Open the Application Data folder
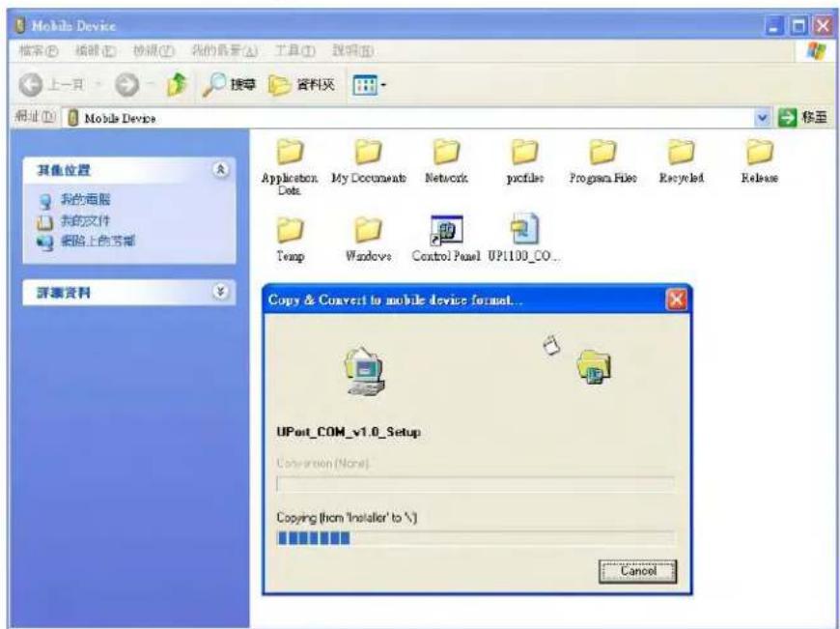The image size is (840, 629). coord(290,166)
